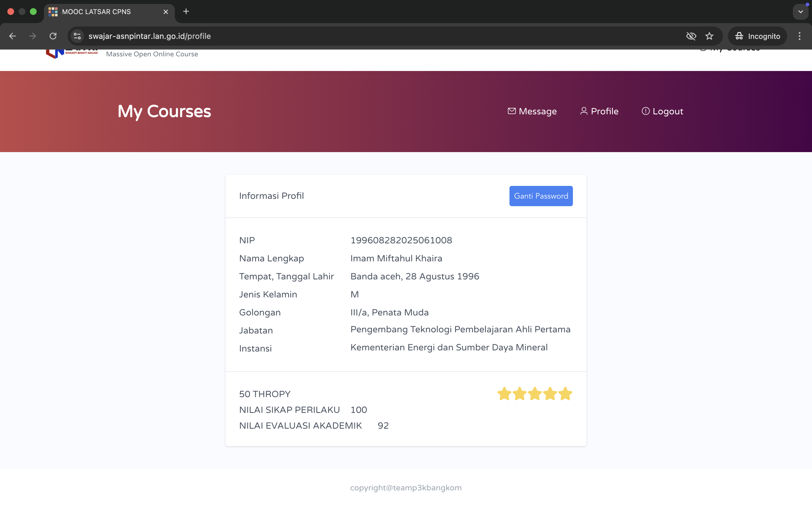Close the MOOC LATSAR CPNS tab

coord(166,12)
